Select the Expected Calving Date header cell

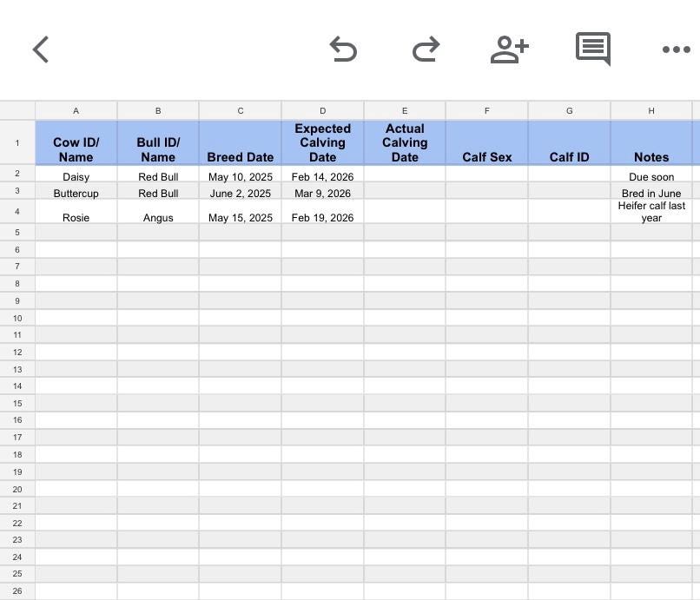pos(322,142)
